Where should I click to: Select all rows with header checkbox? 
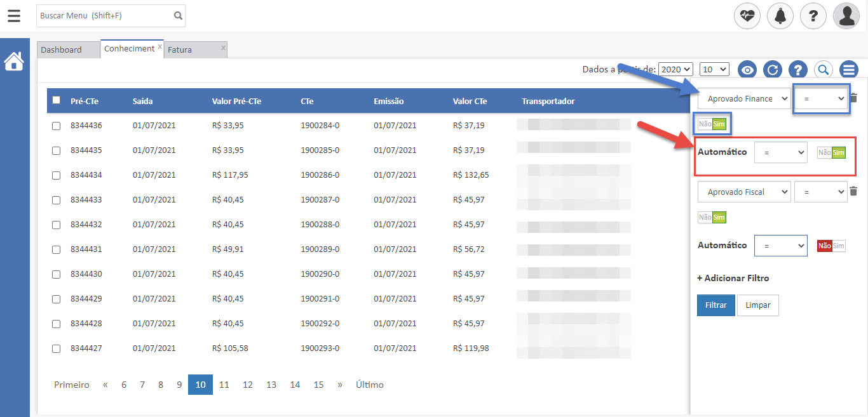pos(57,100)
